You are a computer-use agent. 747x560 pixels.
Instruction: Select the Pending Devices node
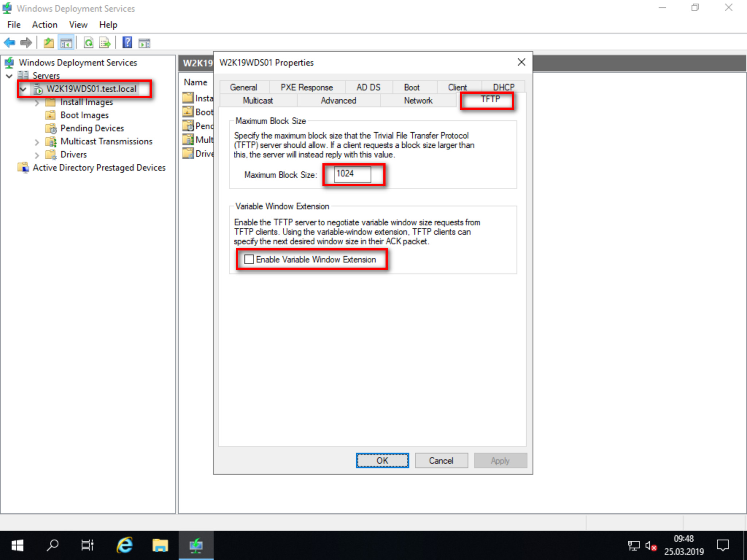pos(92,128)
